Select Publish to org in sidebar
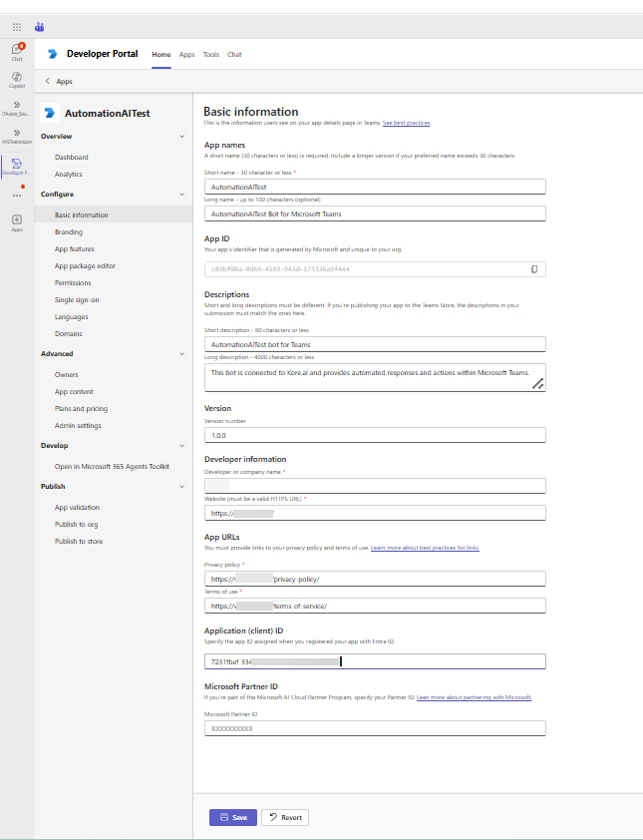Screen dimensions: 643x840 click(77, 525)
